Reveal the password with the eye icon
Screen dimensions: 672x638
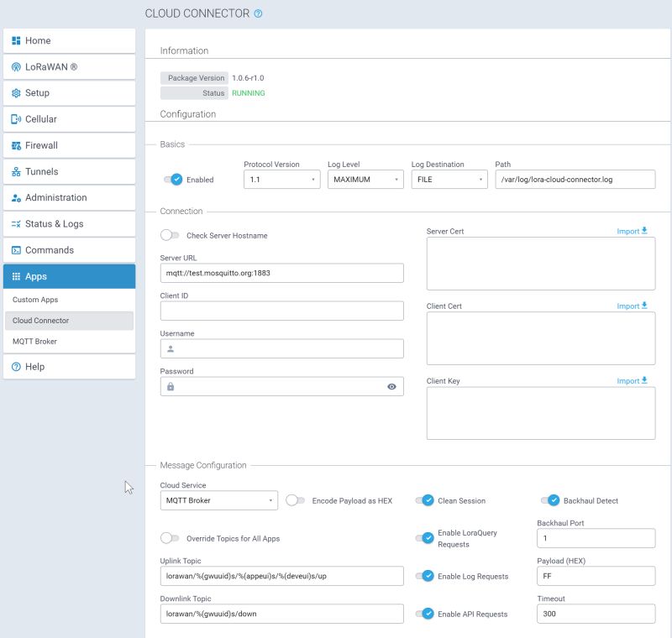[x=391, y=385]
